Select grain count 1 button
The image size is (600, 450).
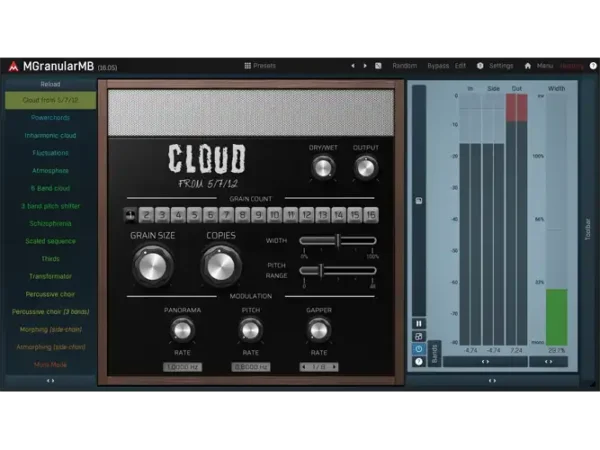[130, 215]
